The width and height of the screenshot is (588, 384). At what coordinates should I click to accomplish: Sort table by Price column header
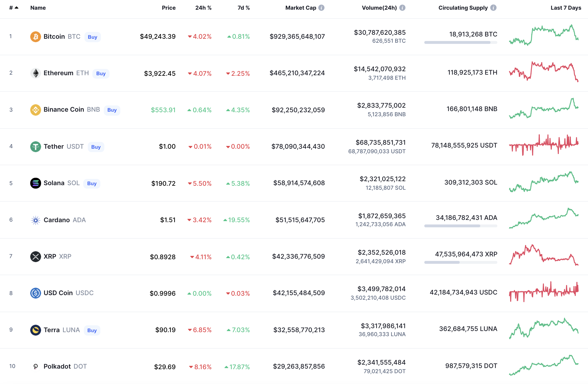(169, 8)
